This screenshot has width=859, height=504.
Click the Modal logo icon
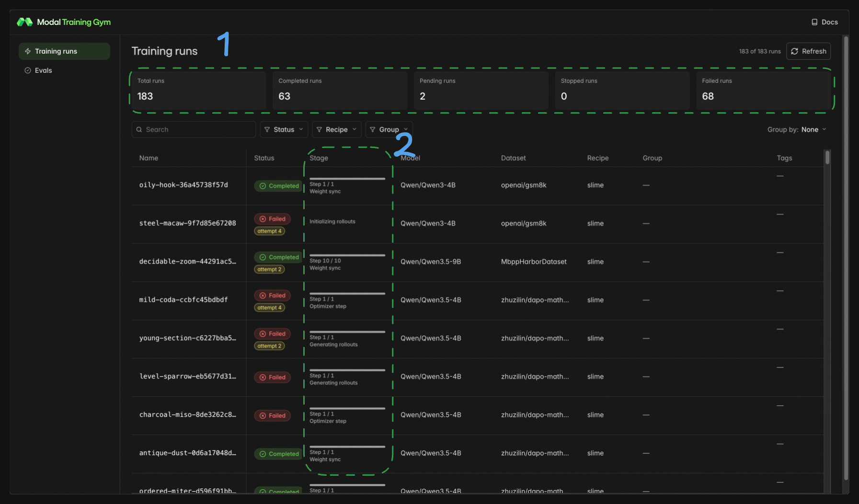(x=24, y=22)
